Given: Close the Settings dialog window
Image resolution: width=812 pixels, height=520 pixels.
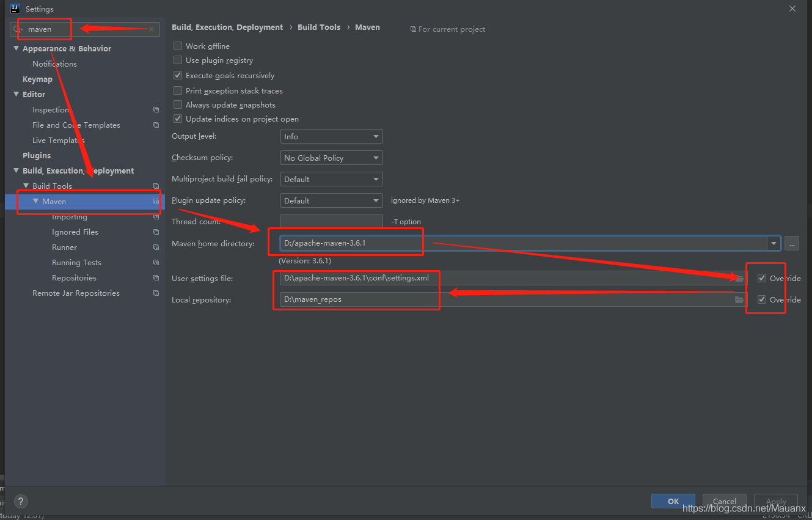Looking at the screenshot, I should (792, 9).
